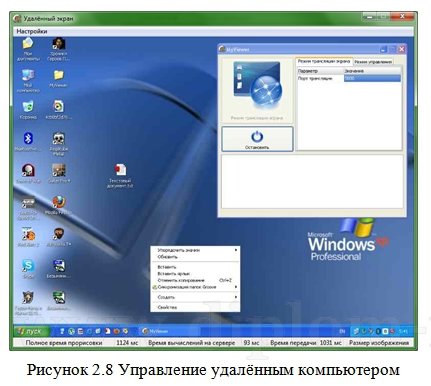Open the remote Пуск start button

(x=32, y=331)
